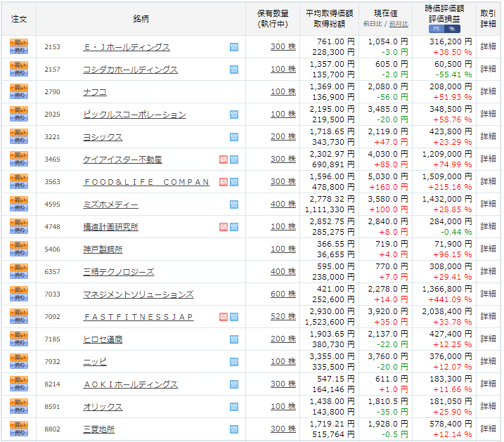Open the ナフコ stock link

[95, 92]
